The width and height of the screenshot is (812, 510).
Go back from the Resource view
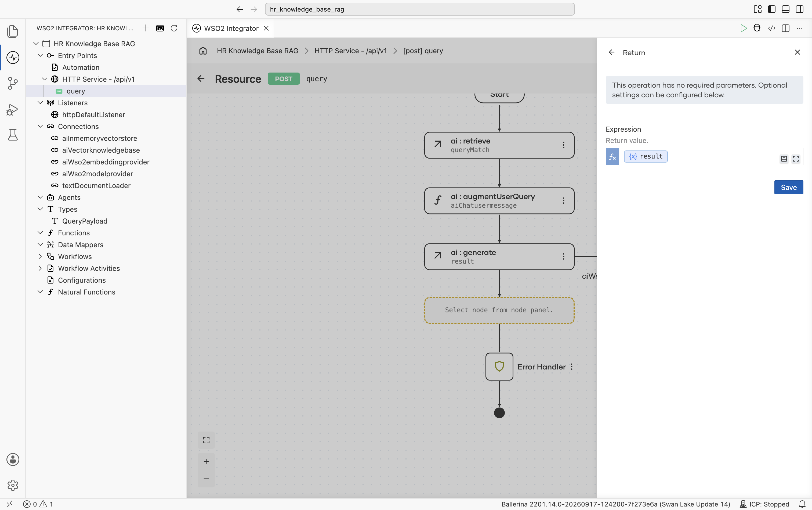[201, 78]
